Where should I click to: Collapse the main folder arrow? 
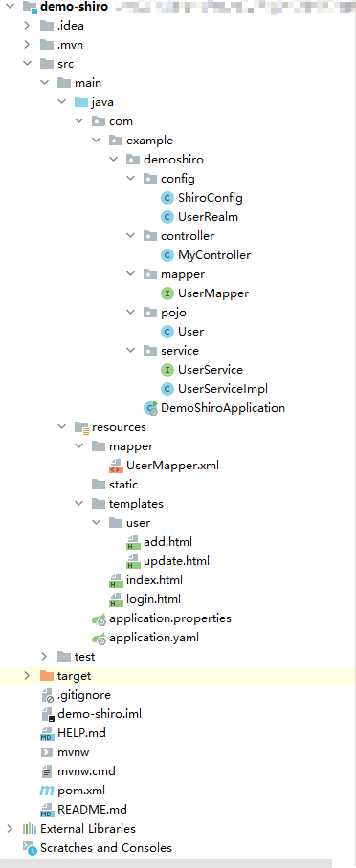[x=44, y=83]
